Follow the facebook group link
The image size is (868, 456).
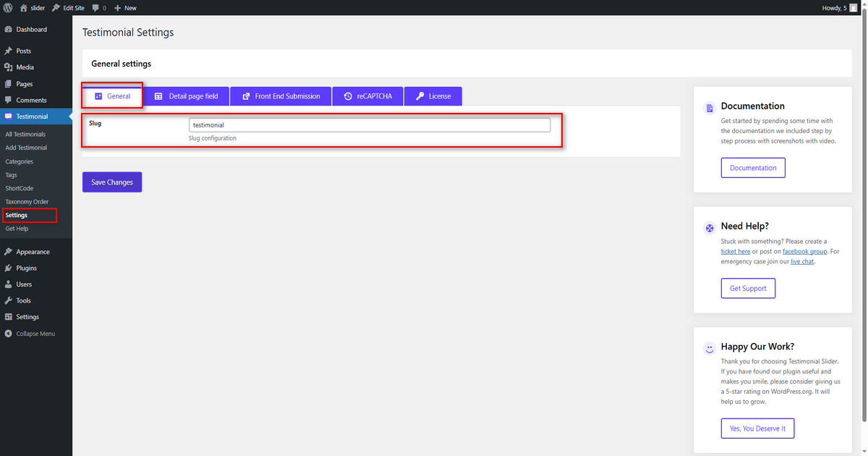click(804, 251)
